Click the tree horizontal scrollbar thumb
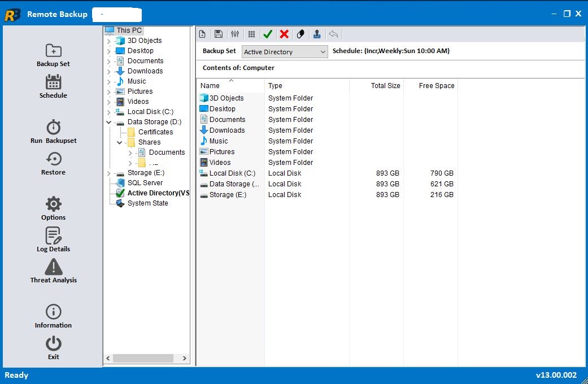This screenshot has width=588, height=384. click(143, 358)
